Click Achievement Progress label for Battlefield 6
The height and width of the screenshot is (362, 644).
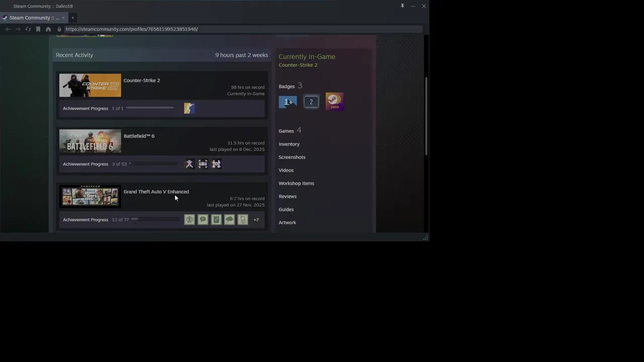(x=86, y=164)
